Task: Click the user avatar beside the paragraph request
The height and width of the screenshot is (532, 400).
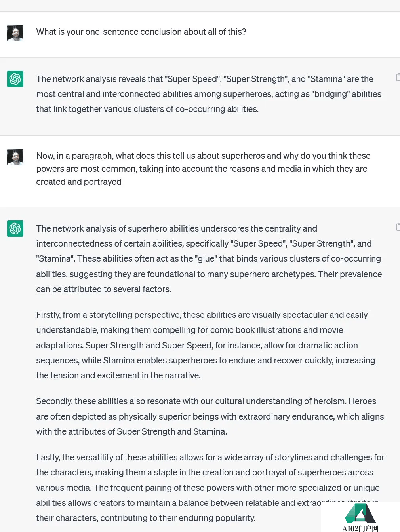Action: point(15,157)
